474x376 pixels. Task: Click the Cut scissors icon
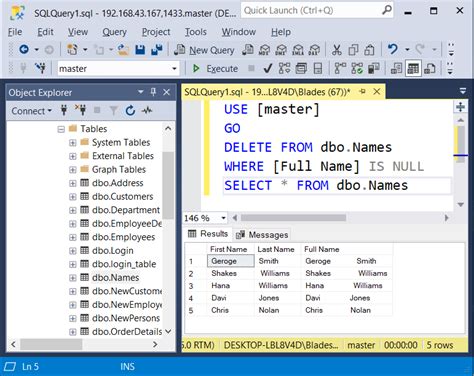(x=337, y=50)
